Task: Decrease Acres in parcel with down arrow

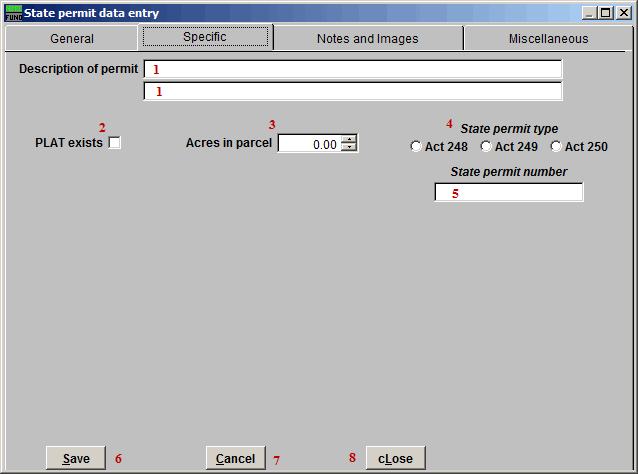Action: pyautogui.click(x=348, y=148)
